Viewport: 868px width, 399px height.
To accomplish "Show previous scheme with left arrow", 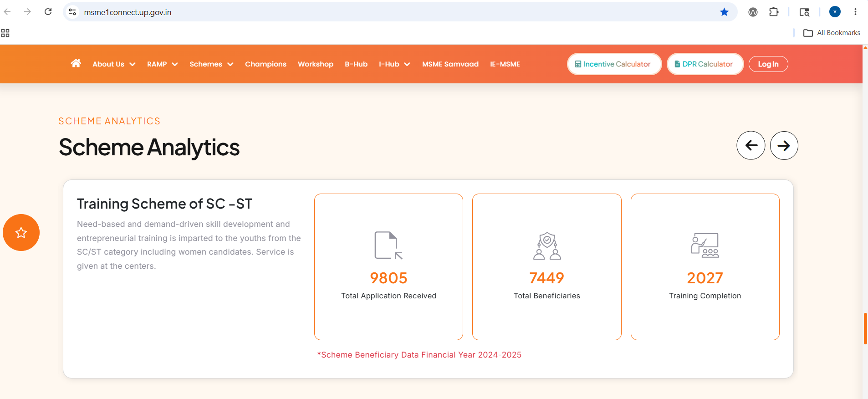I will pos(751,145).
